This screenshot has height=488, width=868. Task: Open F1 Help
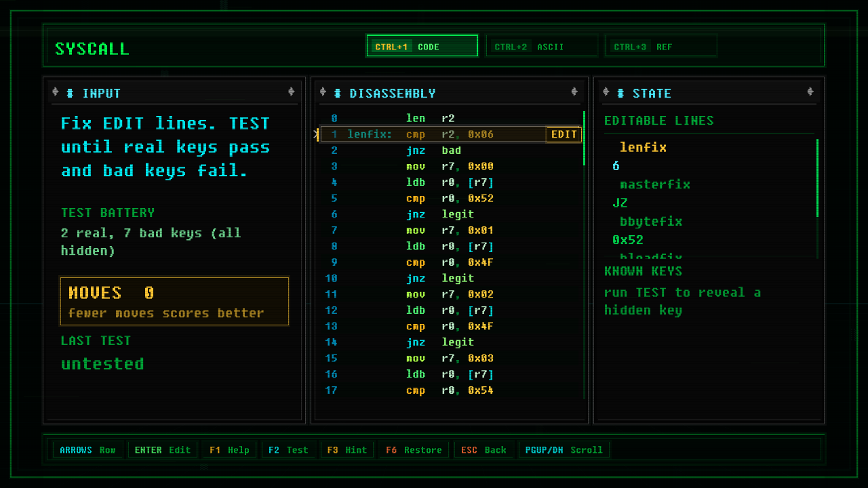(x=229, y=450)
